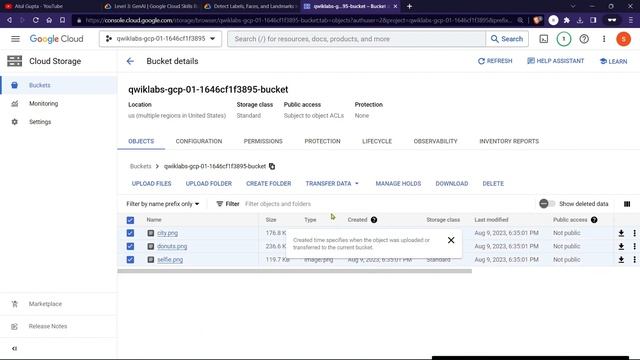
Task: Toggle the select-all objects checkbox
Action: pyautogui.click(x=130, y=220)
